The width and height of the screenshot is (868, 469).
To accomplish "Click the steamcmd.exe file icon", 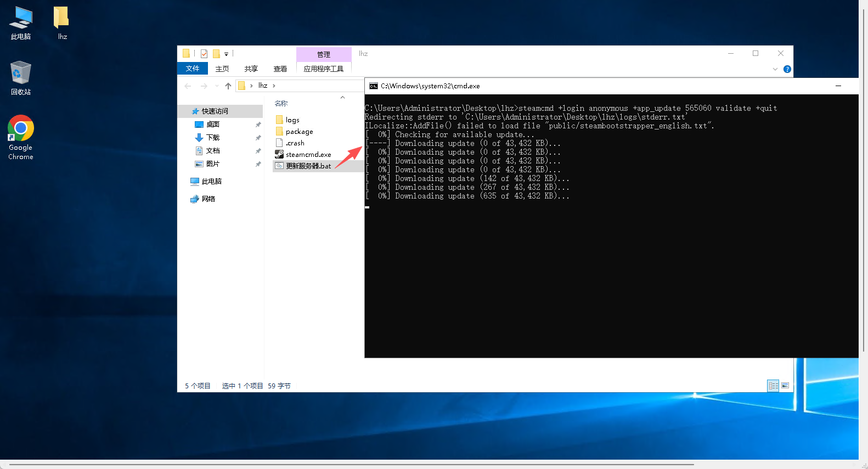I will click(279, 155).
